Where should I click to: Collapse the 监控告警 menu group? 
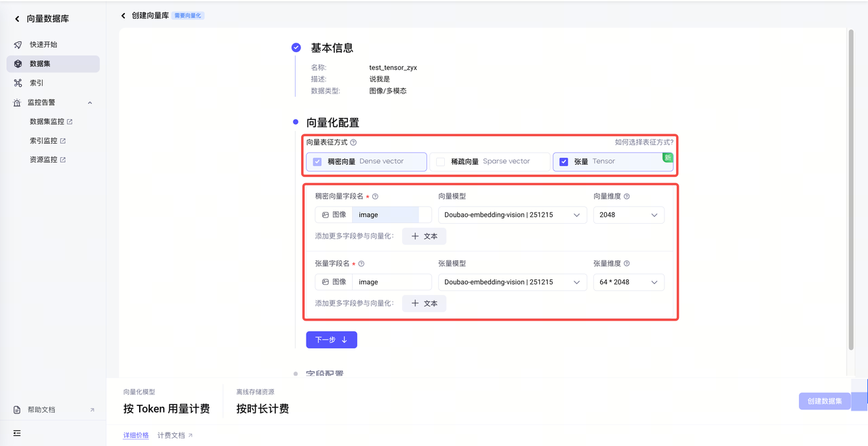pos(90,102)
